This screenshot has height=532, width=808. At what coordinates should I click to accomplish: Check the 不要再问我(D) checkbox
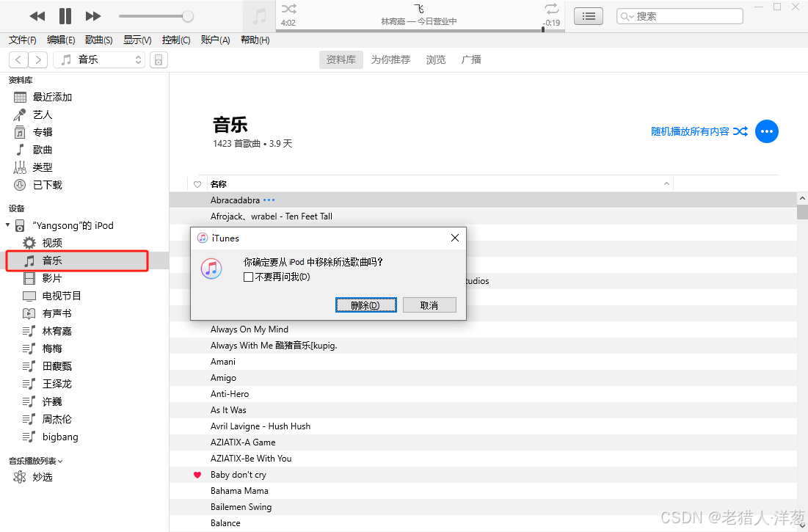pyautogui.click(x=248, y=277)
